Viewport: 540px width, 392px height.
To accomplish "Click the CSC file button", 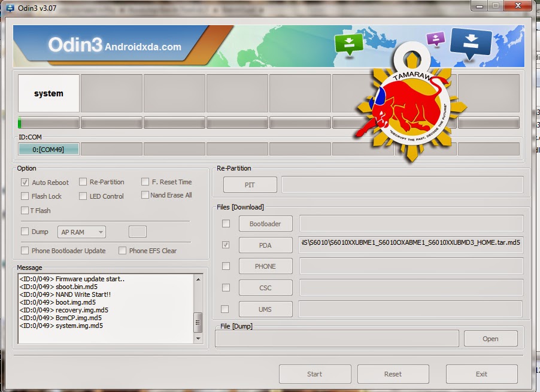I will click(x=266, y=288).
